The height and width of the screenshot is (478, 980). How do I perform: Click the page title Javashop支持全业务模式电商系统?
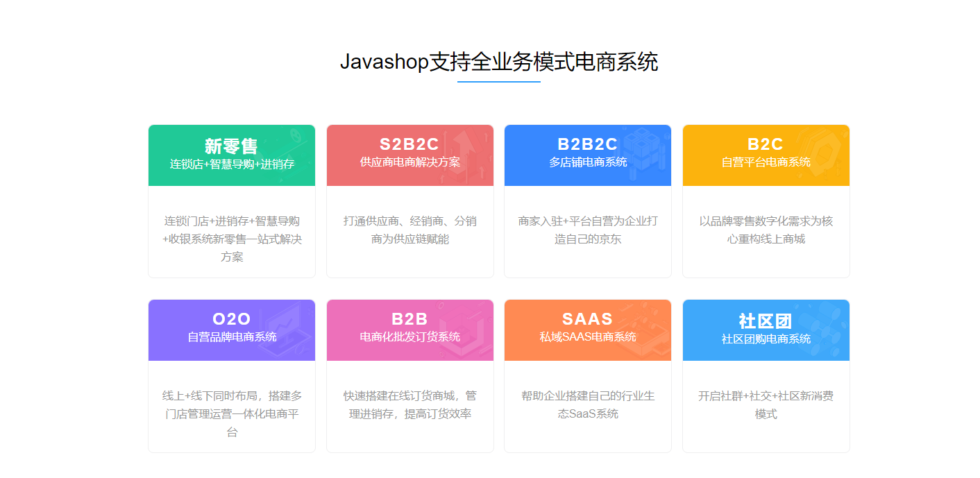point(501,62)
